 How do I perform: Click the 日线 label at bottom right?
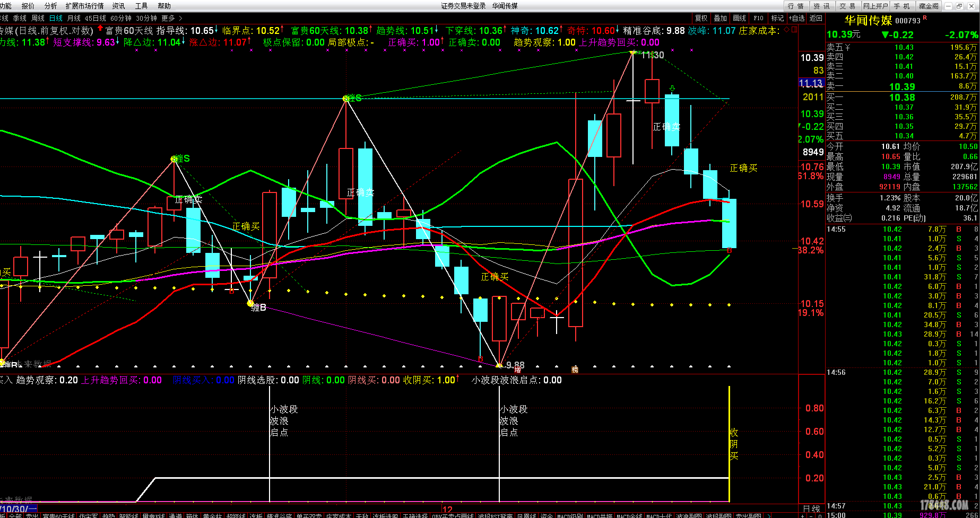coord(811,509)
